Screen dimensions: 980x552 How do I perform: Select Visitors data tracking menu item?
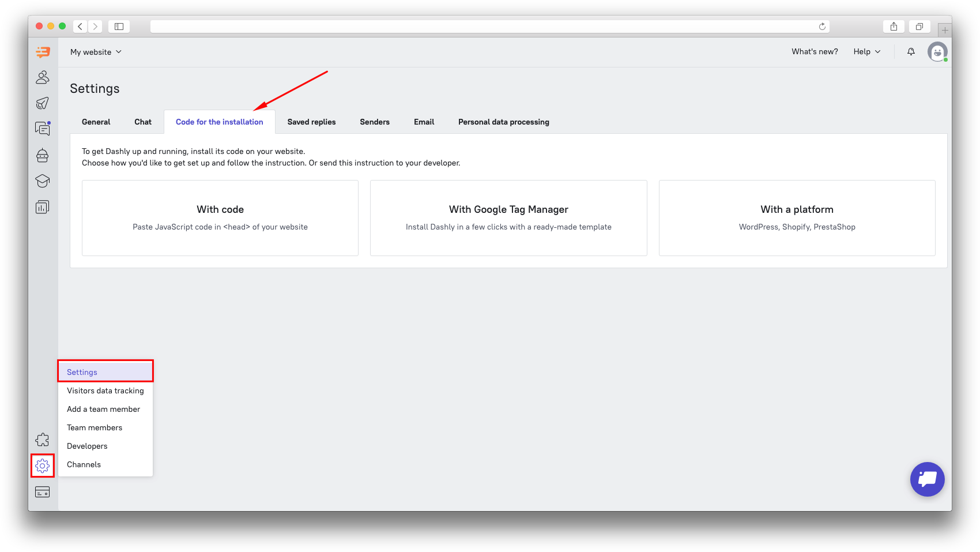105,390
